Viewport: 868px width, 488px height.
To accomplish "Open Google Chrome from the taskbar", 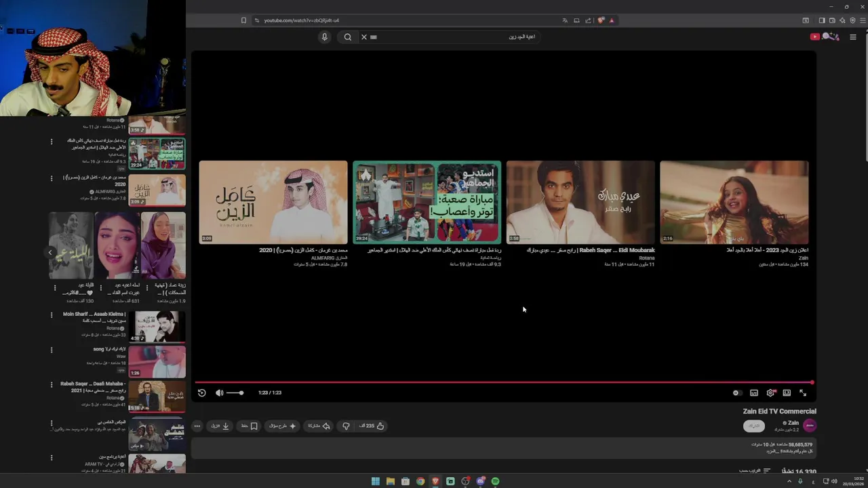I will tap(420, 481).
